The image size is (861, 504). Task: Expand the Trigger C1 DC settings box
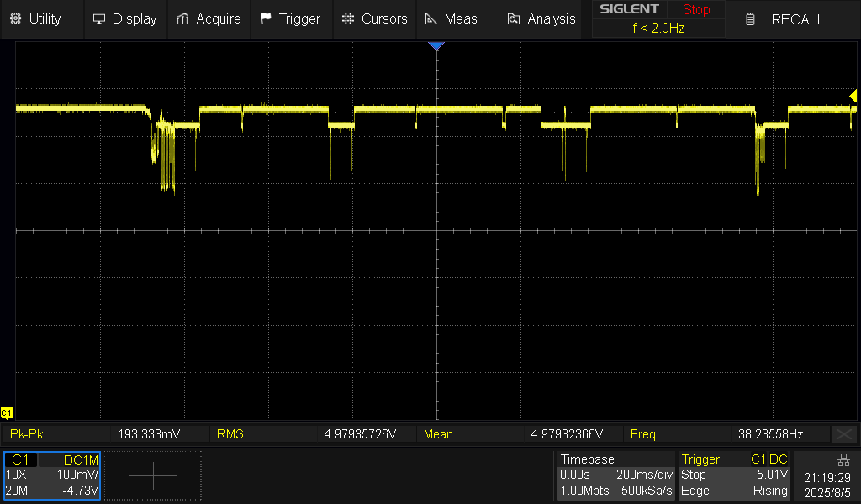(734, 475)
